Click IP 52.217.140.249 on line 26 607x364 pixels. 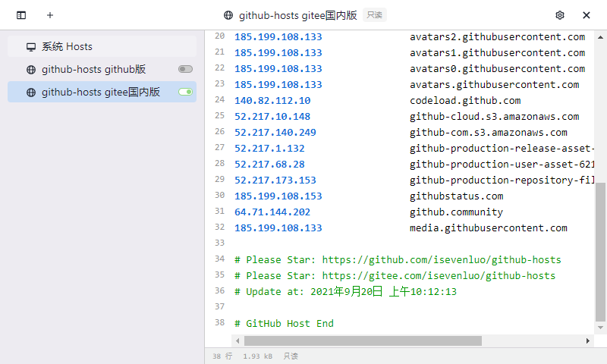[275, 132]
